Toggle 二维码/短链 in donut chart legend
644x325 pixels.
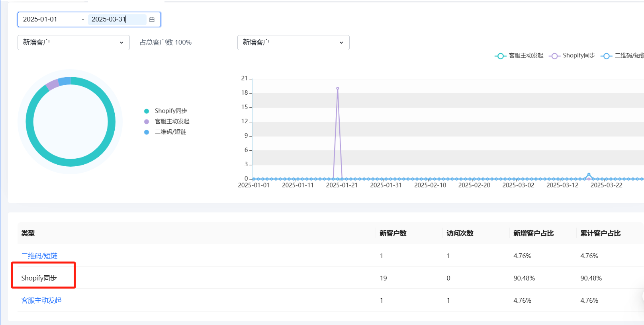pos(165,132)
